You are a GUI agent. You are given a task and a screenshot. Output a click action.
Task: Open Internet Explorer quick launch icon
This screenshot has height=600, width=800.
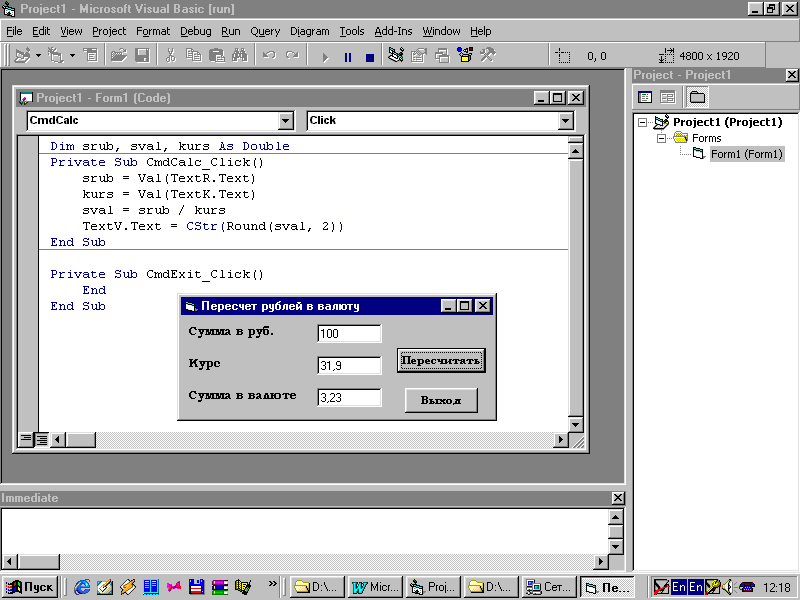[x=82, y=587]
